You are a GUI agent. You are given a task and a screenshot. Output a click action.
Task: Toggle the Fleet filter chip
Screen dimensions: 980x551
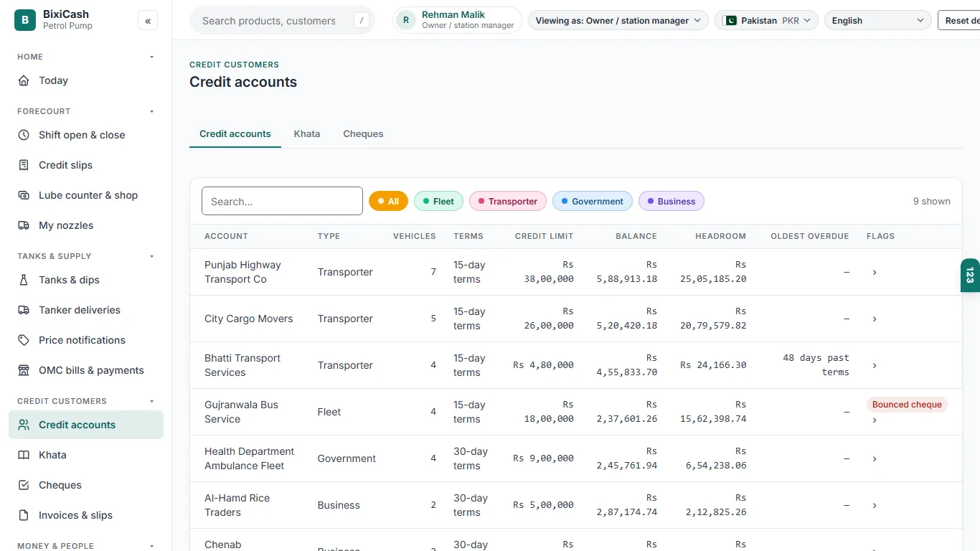pyautogui.click(x=438, y=202)
